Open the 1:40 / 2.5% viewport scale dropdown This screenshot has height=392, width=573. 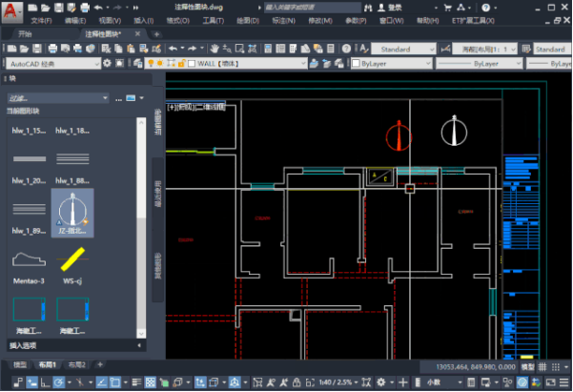pyautogui.click(x=338, y=382)
